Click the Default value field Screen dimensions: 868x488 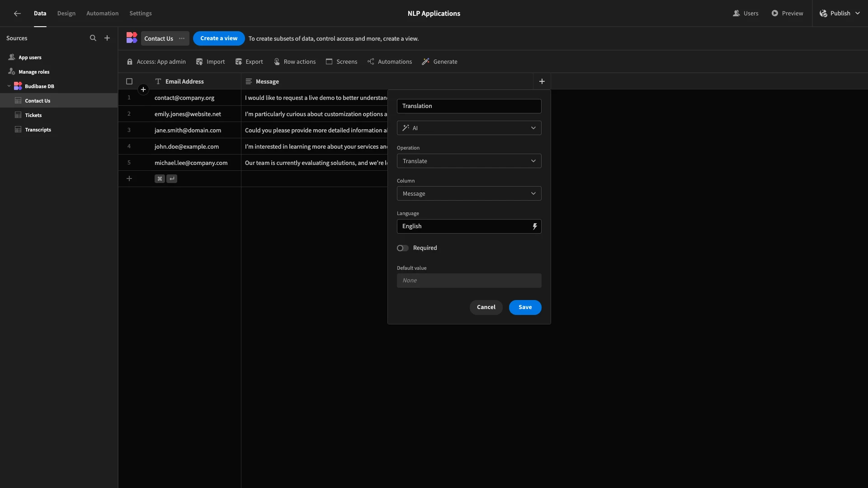coord(469,281)
